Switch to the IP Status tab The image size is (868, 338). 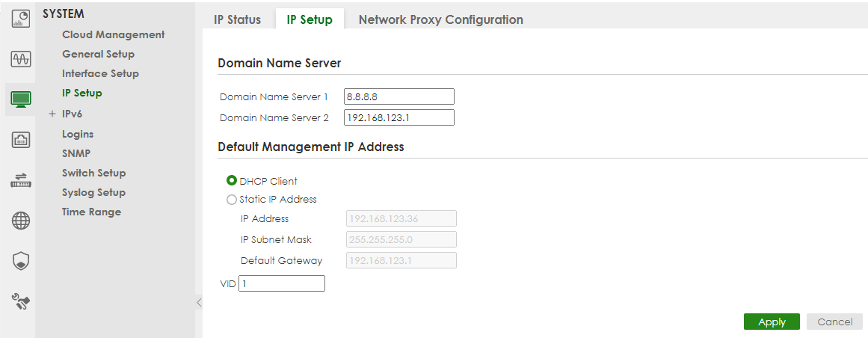[237, 20]
